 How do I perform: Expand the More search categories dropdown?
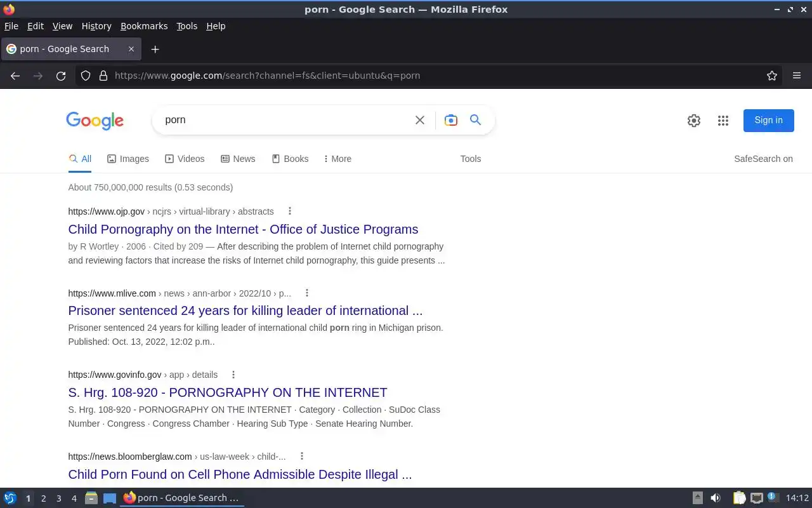337,159
